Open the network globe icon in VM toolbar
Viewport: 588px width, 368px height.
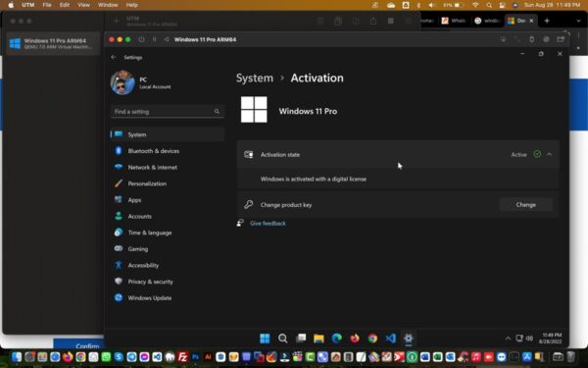[x=546, y=39]
